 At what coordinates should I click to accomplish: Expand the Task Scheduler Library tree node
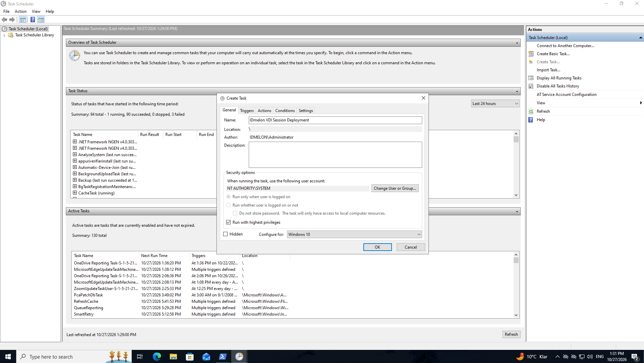(x=4, y=35)
